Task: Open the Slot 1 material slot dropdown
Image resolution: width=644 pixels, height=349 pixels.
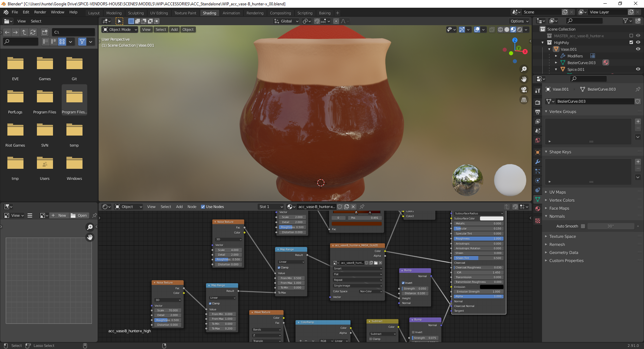Action: (x=271, y=207)
